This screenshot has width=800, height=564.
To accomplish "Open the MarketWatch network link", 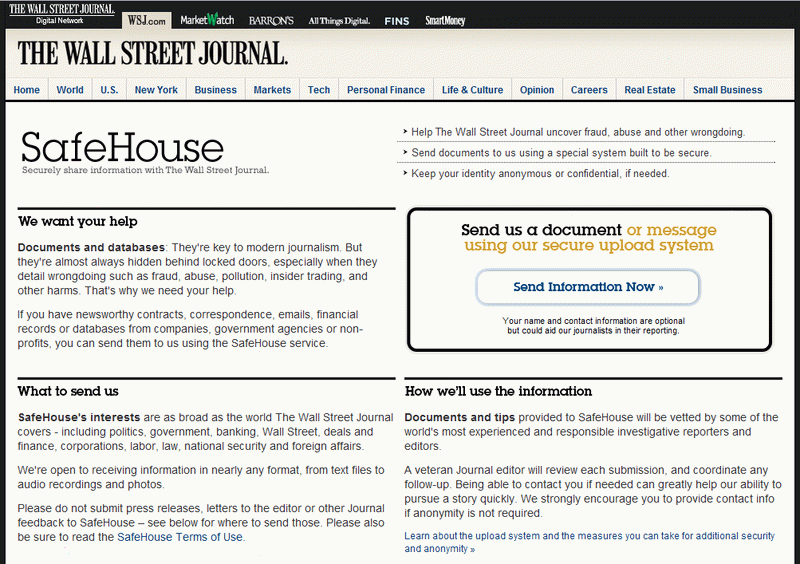I will pos(207,20).
